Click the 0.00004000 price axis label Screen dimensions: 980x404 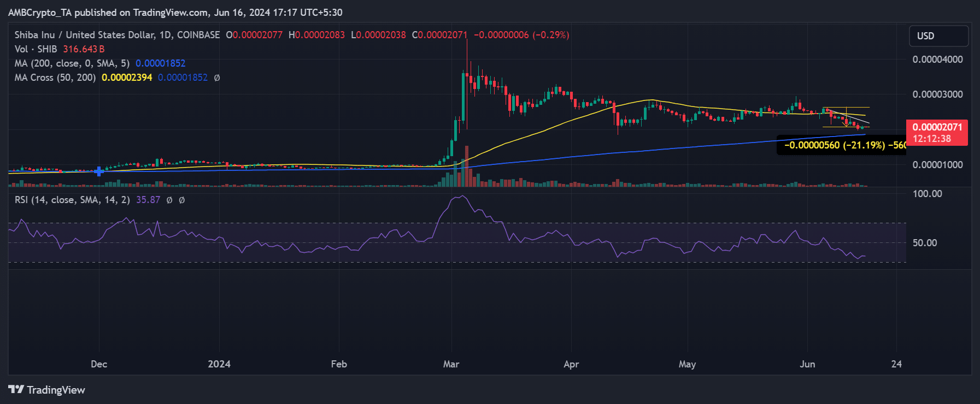937,60
